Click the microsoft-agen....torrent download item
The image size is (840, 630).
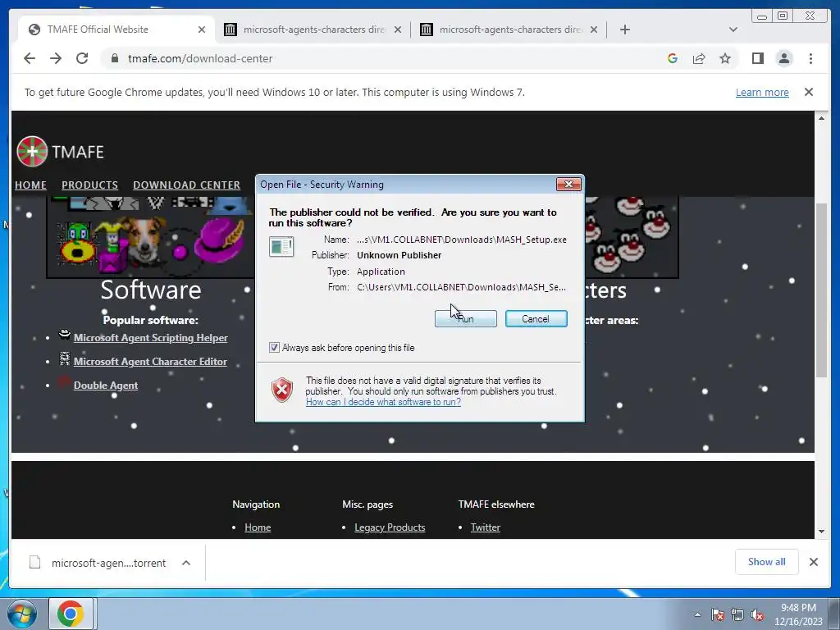click(x=109, y=563)
